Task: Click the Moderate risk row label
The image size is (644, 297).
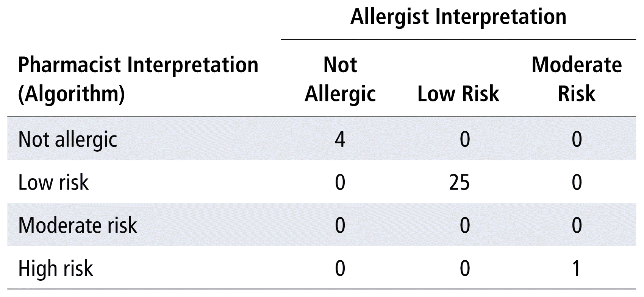Action: click(77, 225)
